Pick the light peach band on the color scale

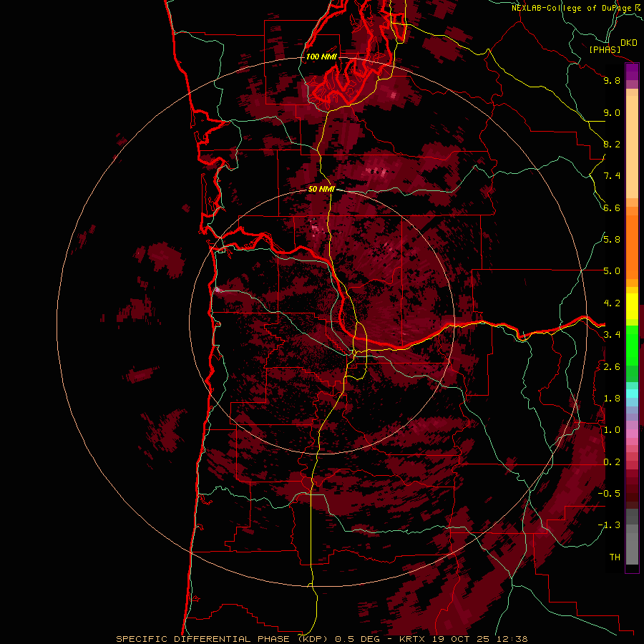tap(632, 147)
